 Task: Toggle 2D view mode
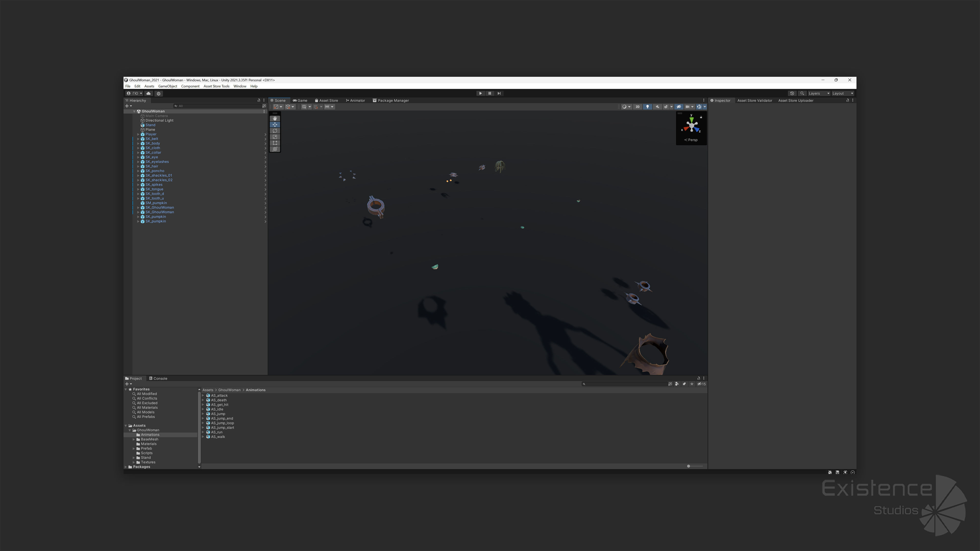click(x=637, y=107)
